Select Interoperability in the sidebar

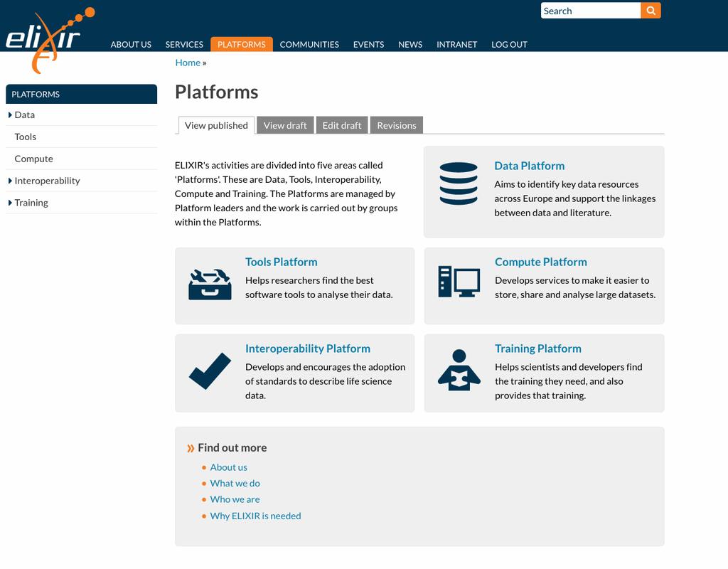tap(47, 181)
